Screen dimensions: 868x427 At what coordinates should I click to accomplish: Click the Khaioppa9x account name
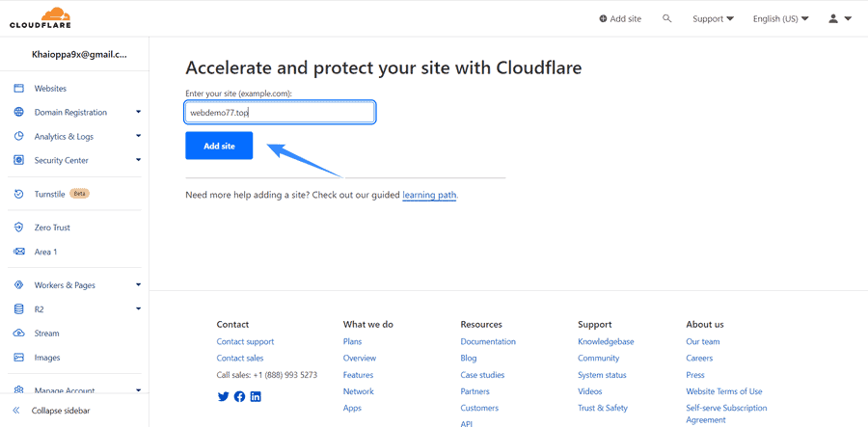click(x=79, y=54)
